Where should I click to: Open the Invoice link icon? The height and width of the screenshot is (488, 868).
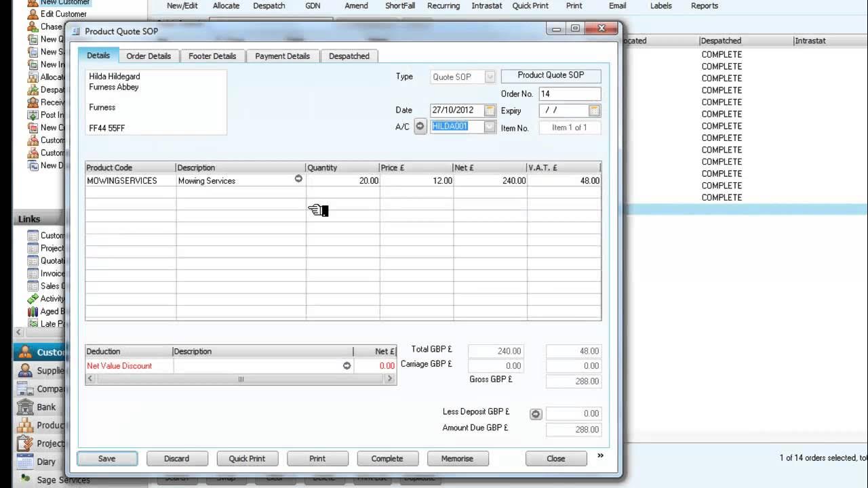click(x=33, y=273)
